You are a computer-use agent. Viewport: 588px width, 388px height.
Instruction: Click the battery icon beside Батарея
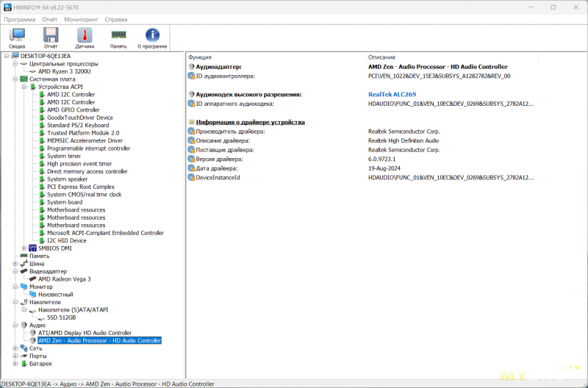click(x=24, y=364)
